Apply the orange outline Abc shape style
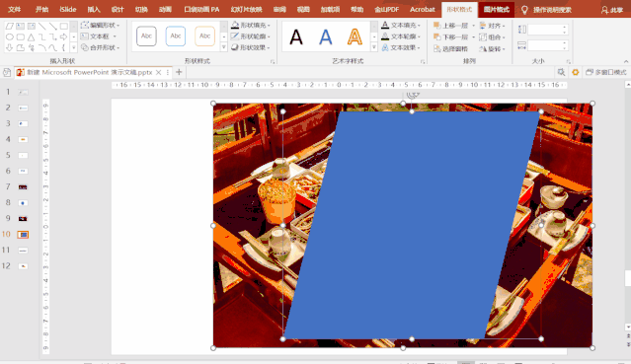This screenshot has height=364, width=631. pos(204,36)
